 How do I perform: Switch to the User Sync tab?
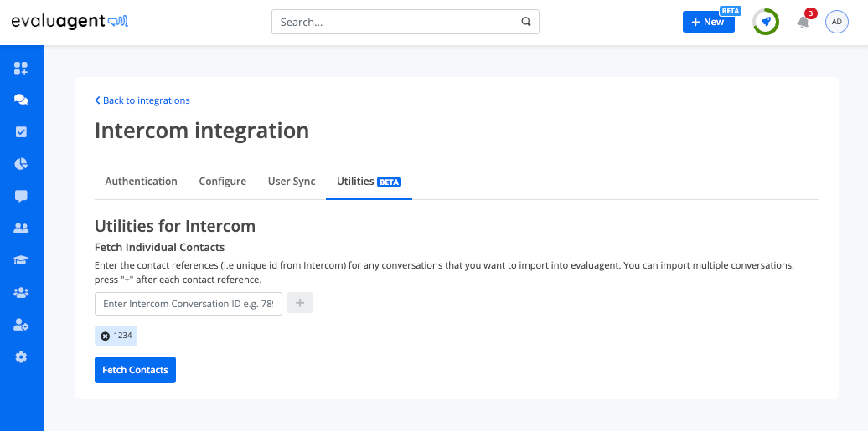click(x=292, y=182)
